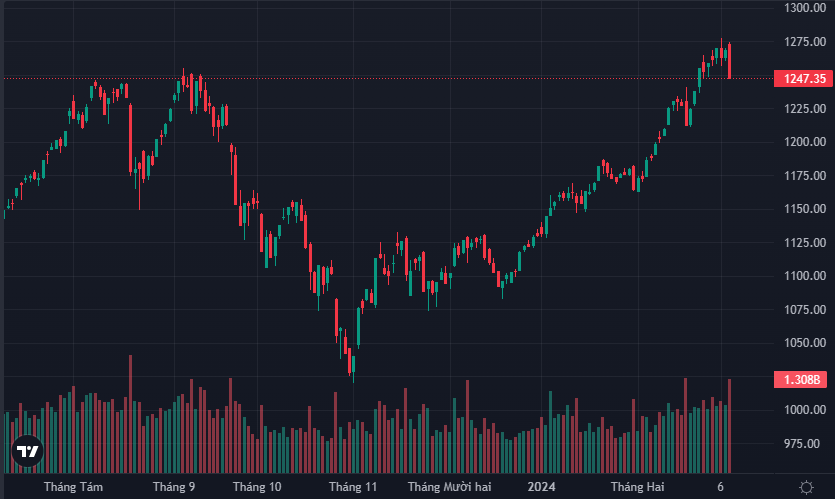835x499 pixels.
Task: Click the 1200.00 price axis label
Action: tap(804, 142)
